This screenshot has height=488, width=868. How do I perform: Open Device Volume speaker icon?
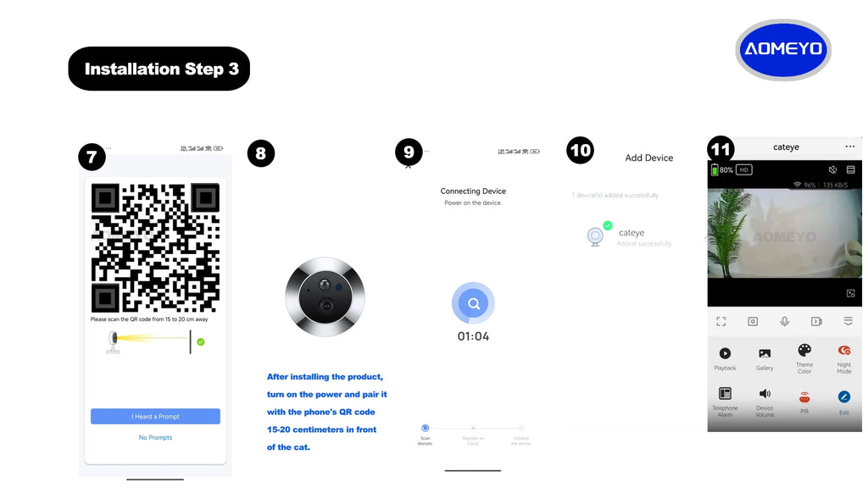[x=765, y=393]
